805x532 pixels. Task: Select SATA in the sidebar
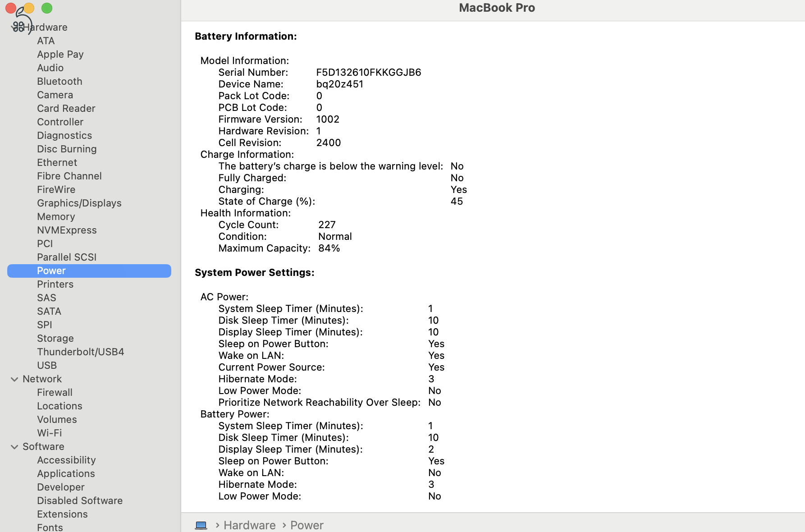point(49,312)
